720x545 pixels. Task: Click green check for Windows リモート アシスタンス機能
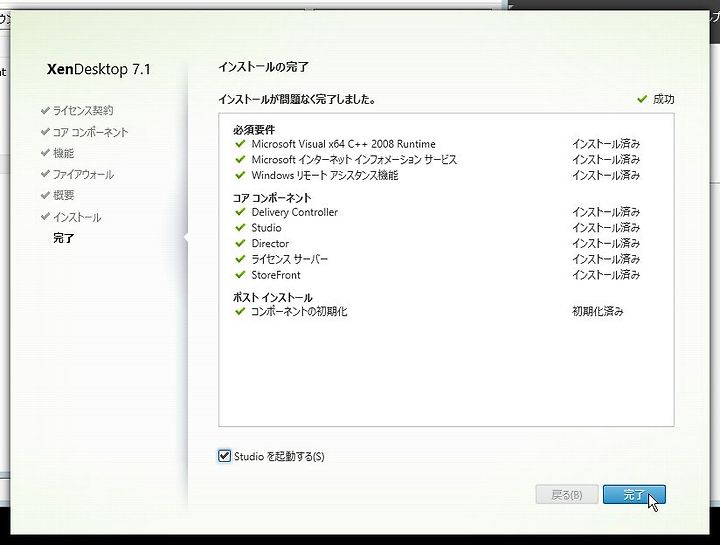click(240, 175)
